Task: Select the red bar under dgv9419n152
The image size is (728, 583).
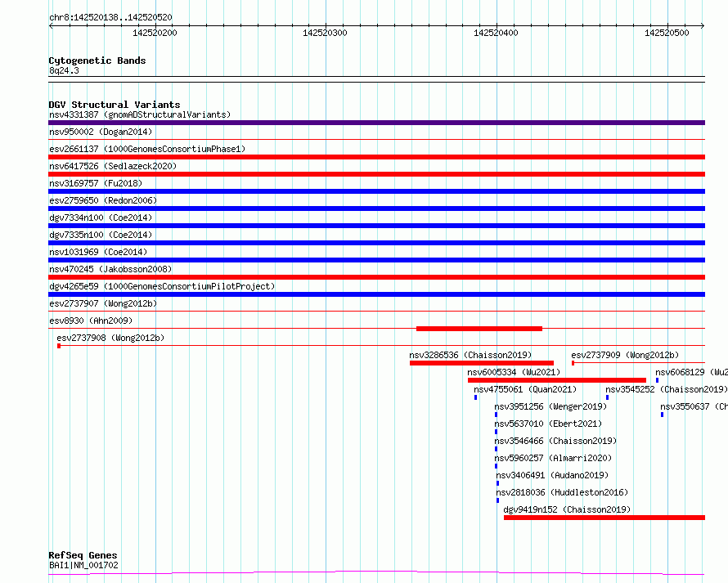Action: click(604, 518)
